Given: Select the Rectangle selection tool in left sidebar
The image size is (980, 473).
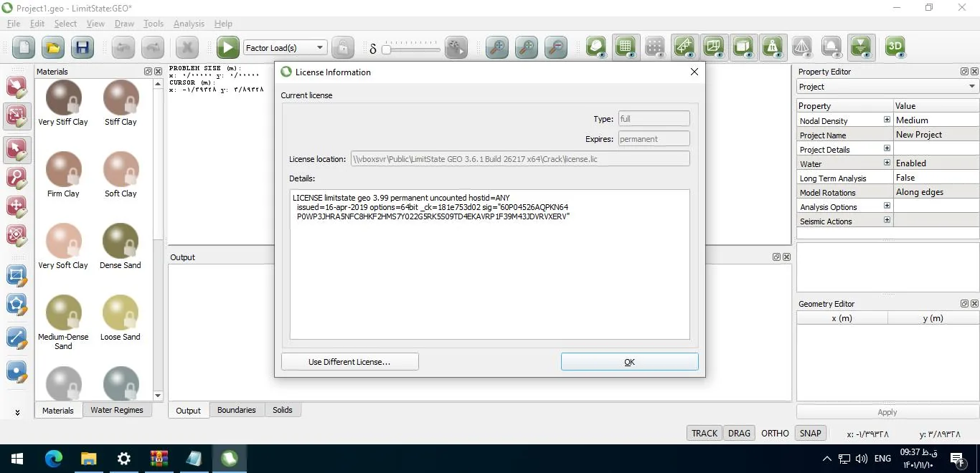Looking at the screenshot, I should coord(17,115).
